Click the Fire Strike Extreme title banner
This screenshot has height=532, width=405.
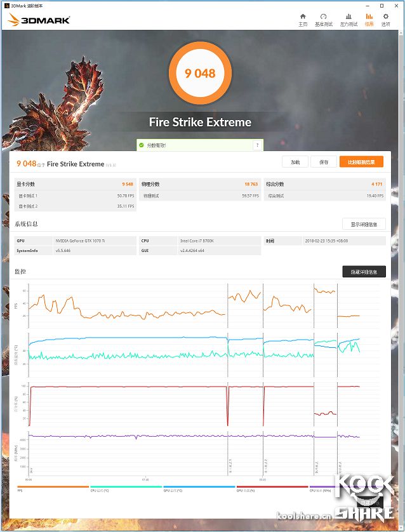click(200, 122)
